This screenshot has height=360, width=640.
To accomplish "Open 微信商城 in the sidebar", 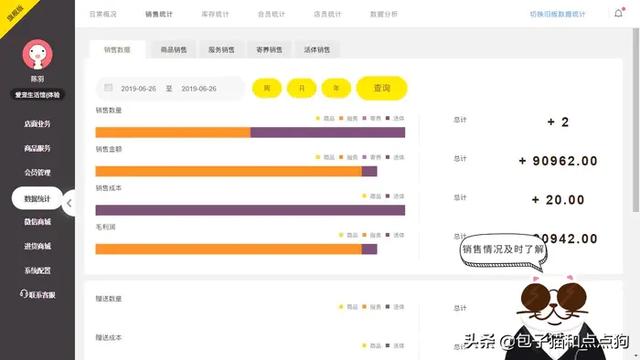I will point(37,222).
